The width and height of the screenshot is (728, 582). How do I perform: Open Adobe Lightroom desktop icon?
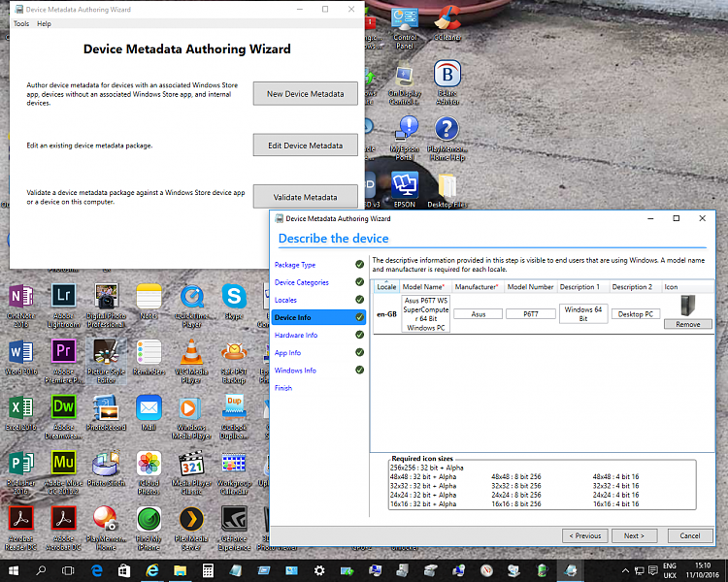point(64,306)
